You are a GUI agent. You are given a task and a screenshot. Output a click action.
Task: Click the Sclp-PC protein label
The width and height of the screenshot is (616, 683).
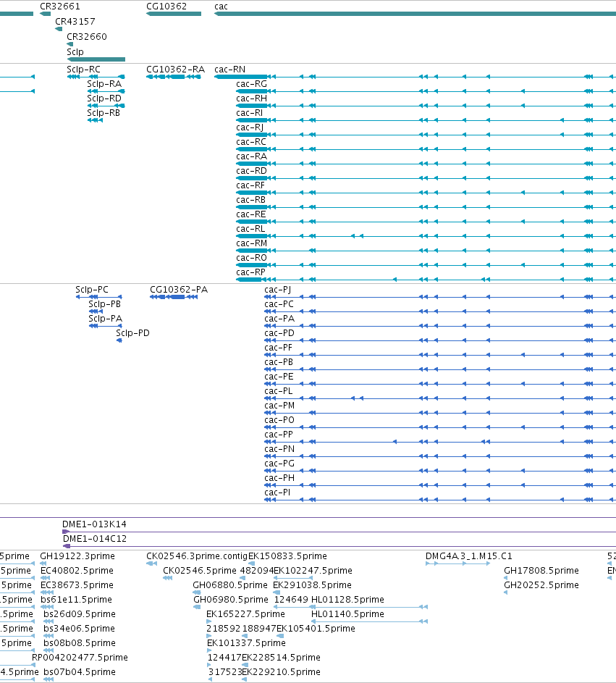point(92,289)
